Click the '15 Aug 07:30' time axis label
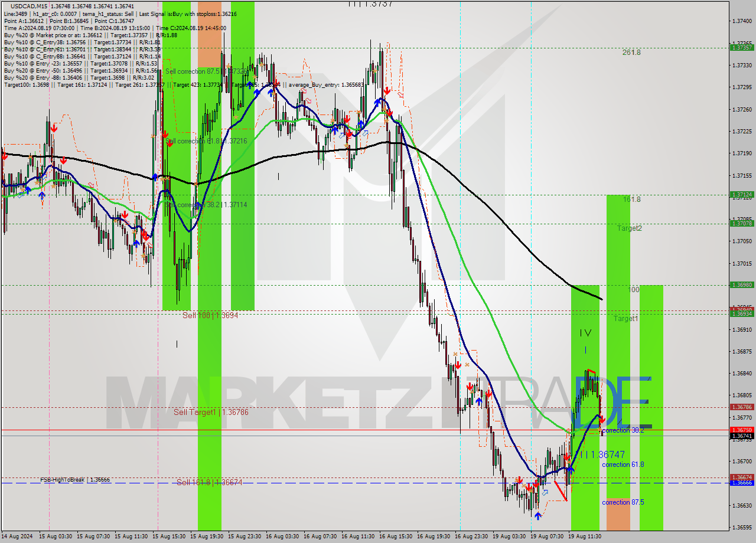 93,537
